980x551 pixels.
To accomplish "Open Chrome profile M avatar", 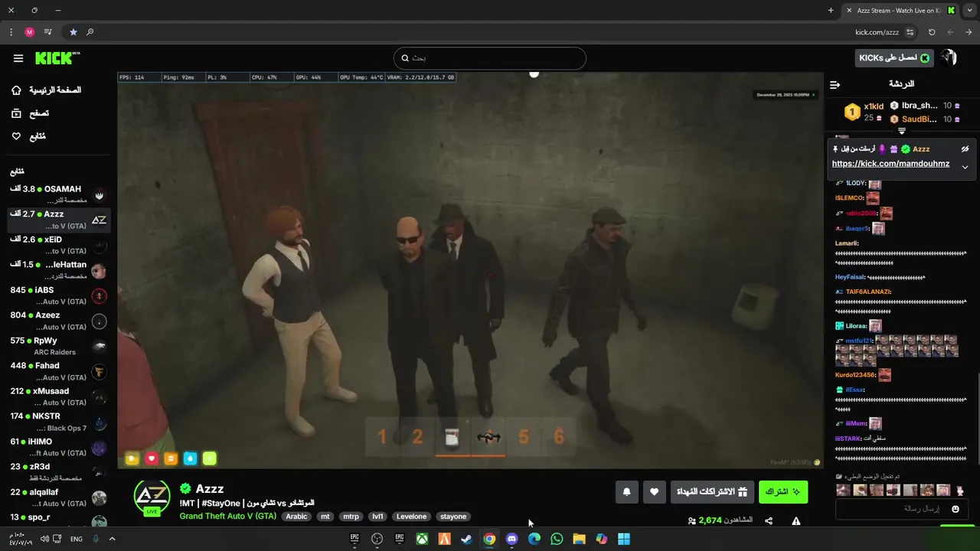I will 30,32.
